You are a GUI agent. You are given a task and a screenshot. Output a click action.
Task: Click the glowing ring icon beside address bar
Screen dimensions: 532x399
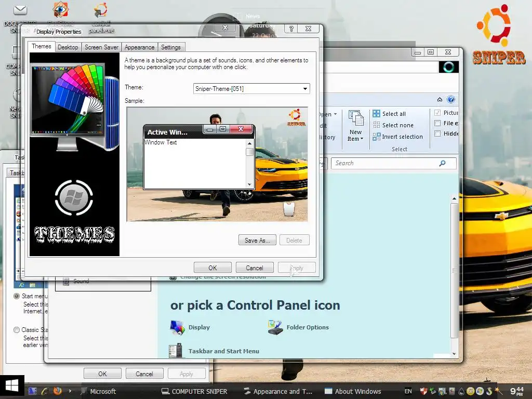(x=448, y=67)
